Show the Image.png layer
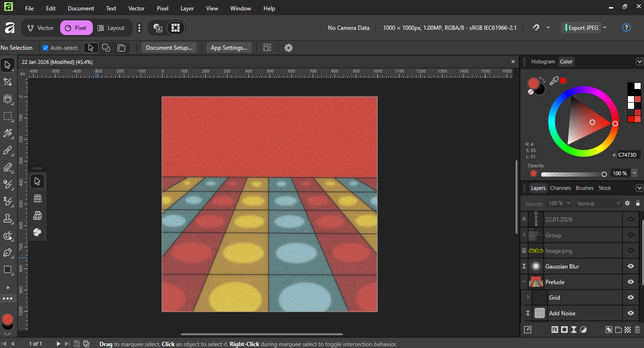Viewport: 644px width, 348px height. pyautogui.click(x=631, y=250)
